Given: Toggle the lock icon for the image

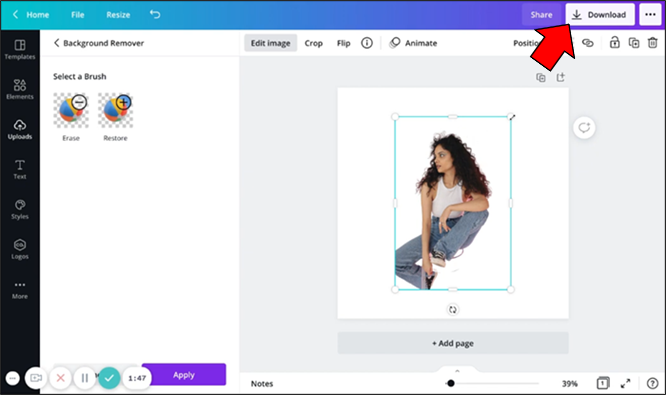Looking at the screenshot, I should click(615, 42).
